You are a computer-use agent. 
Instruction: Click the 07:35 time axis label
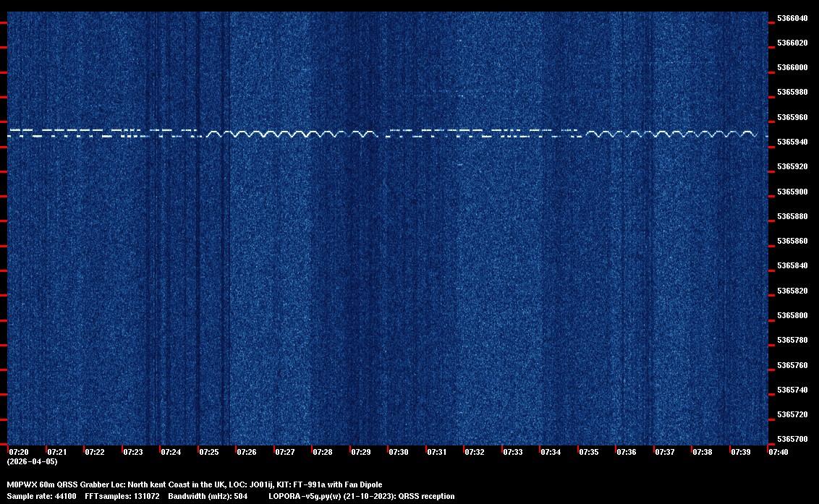point(589,452)
